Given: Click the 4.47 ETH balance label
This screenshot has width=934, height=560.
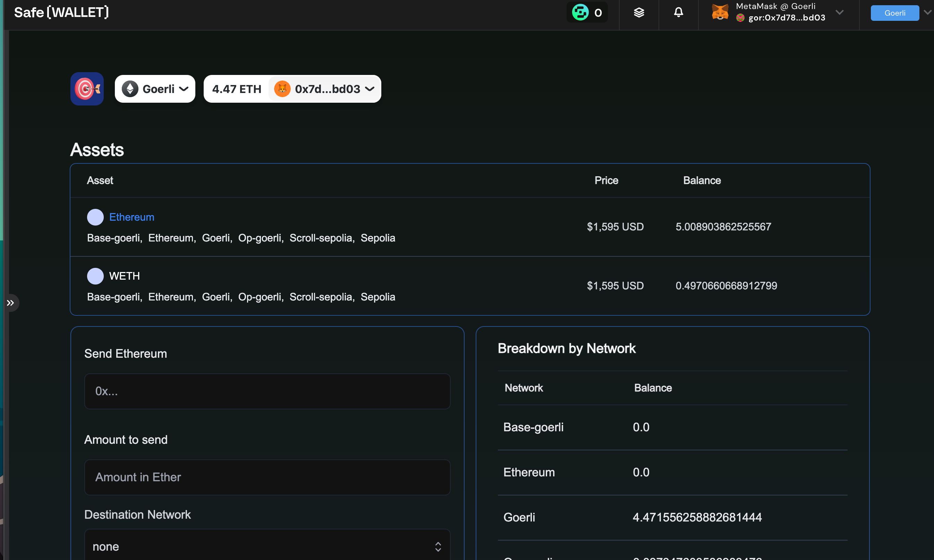Looking at the screenshot, I should (237, 89).
